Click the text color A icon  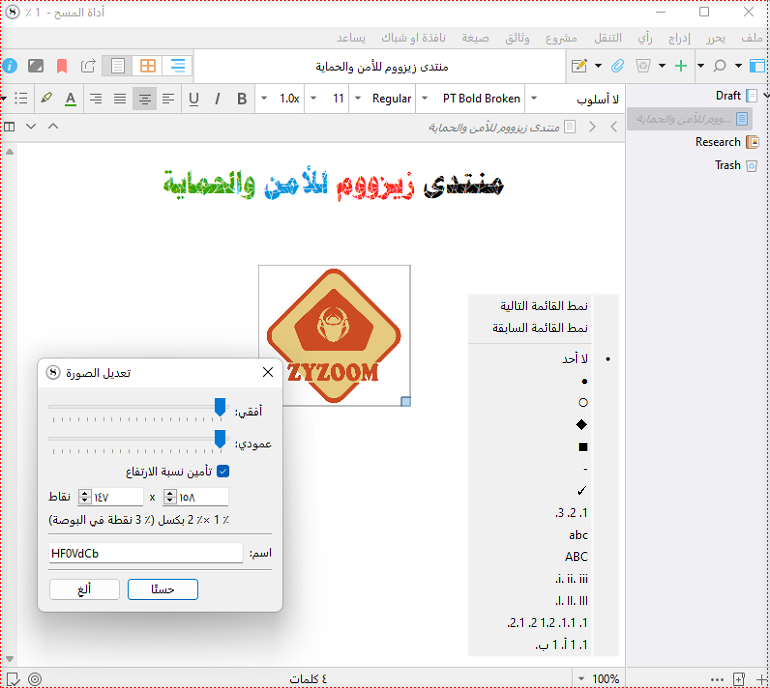click(x=71, y=99)
